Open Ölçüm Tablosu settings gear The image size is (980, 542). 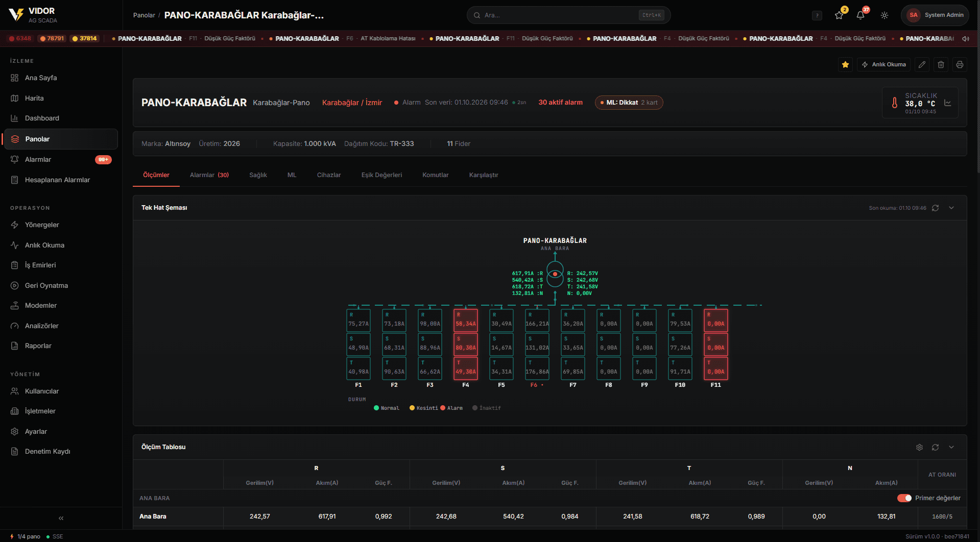[919, 447]
